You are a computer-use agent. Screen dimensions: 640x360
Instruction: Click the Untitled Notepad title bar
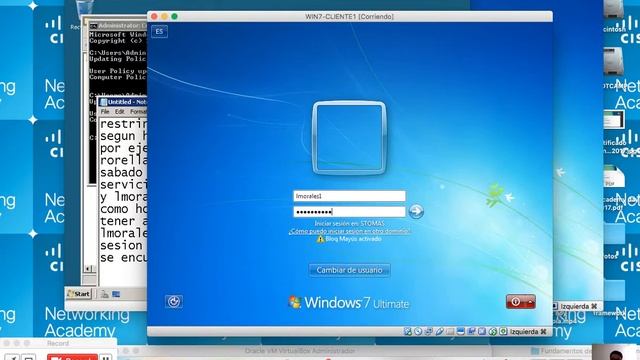pyautogui.click(x=122, y=102)
